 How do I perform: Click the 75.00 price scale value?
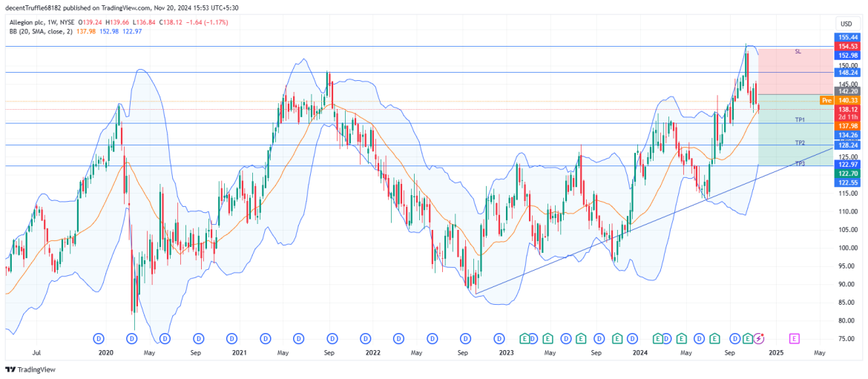847,339
